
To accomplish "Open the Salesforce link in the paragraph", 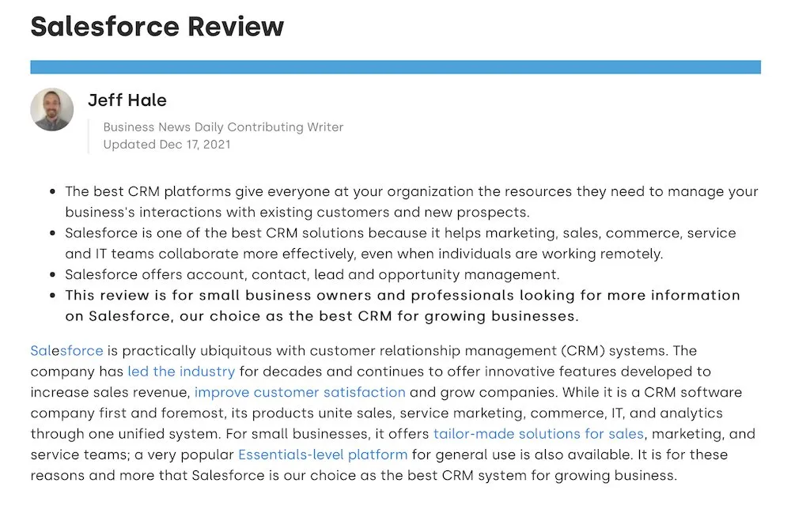I will [x=66, y=350].
